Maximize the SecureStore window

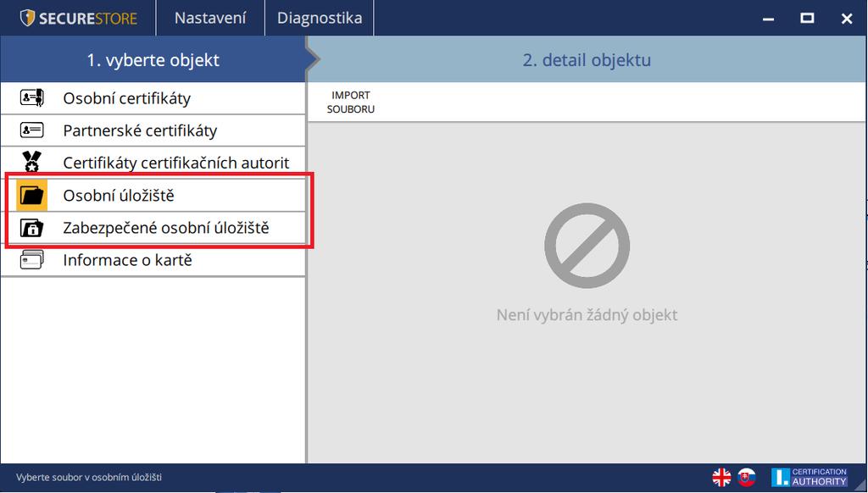[807, 19]
